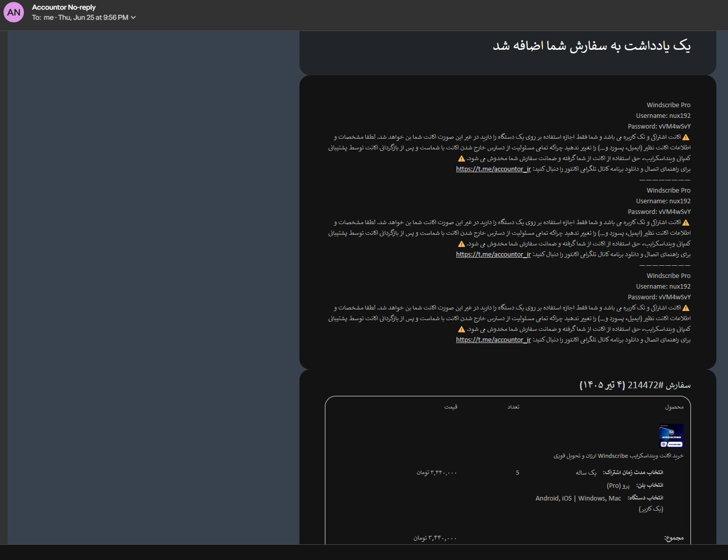Click the label 'انتخاب مدت زمان اشتراک:'
This screenshot has height=560, width=728.
pos(633,473)
